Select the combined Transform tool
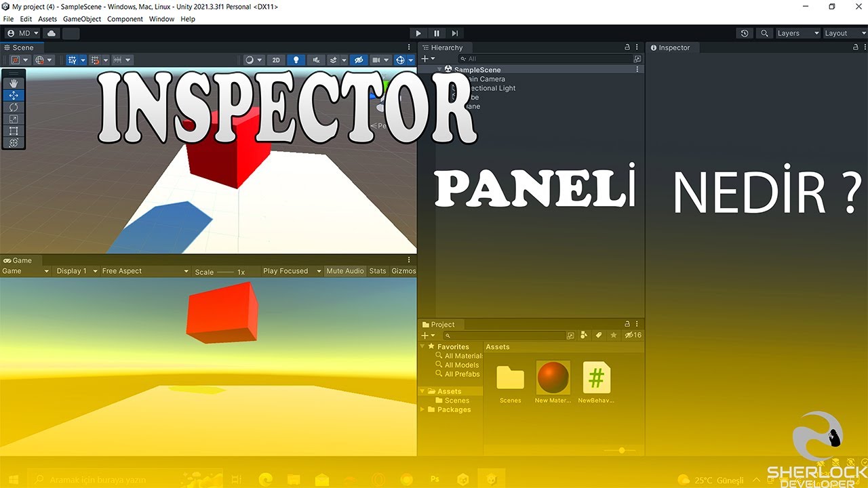The height and width of the screenshot is (488, 868). point(14,143)
